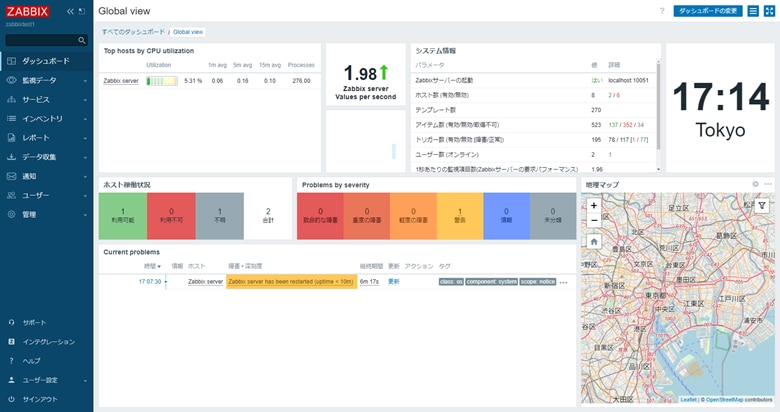780x412 pixels.
Task: Click the gray 不明 host tile
Action: pyautogui.click(x=219, y=216)
